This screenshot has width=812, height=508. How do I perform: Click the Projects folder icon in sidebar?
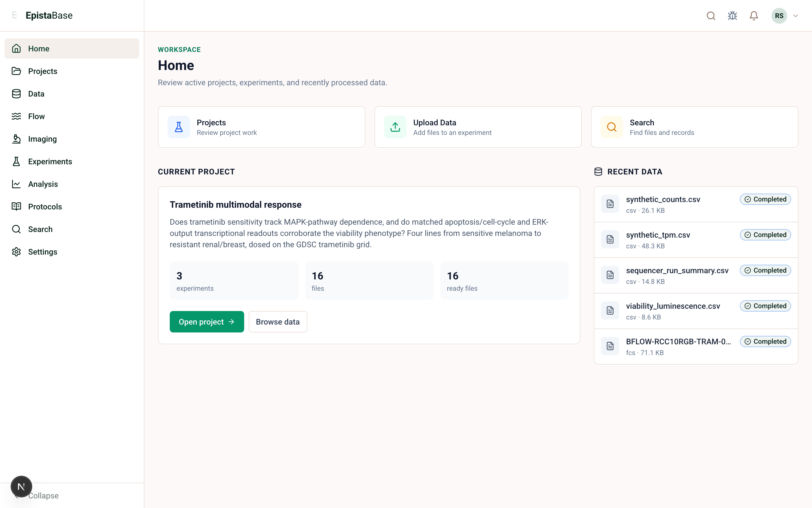[16, 71]
